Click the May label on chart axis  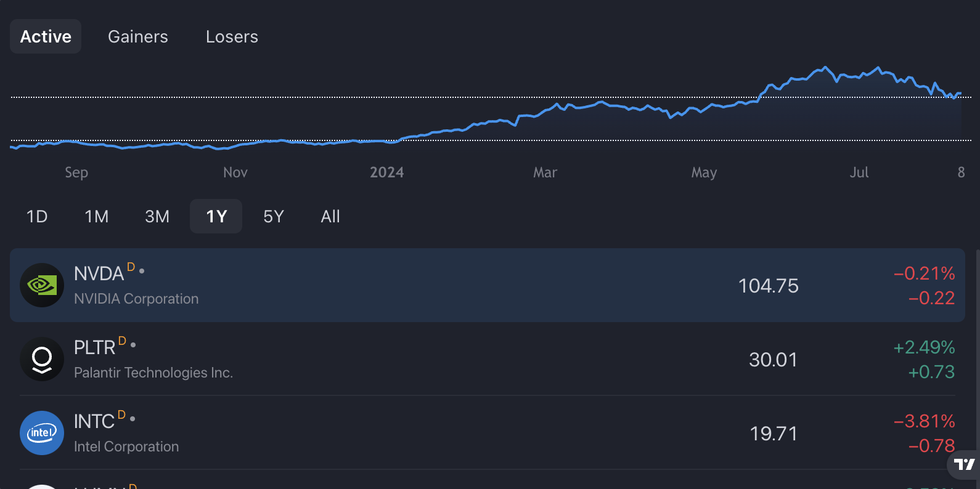click(704, 172)
